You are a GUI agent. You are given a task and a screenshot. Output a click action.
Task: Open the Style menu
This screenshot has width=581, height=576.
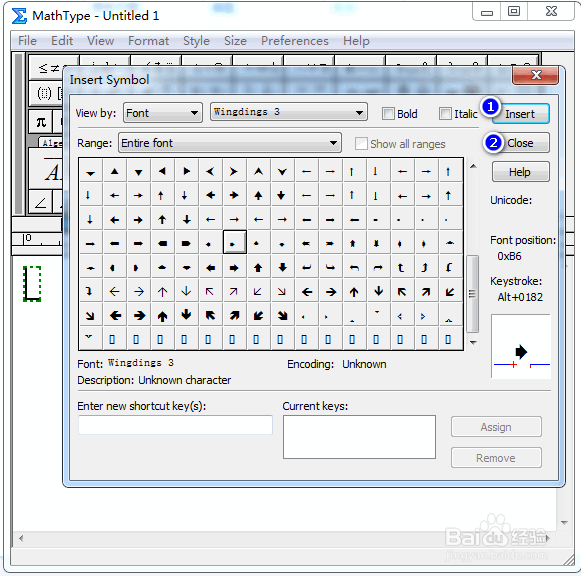pyautogui.click(x=196, y=41)
